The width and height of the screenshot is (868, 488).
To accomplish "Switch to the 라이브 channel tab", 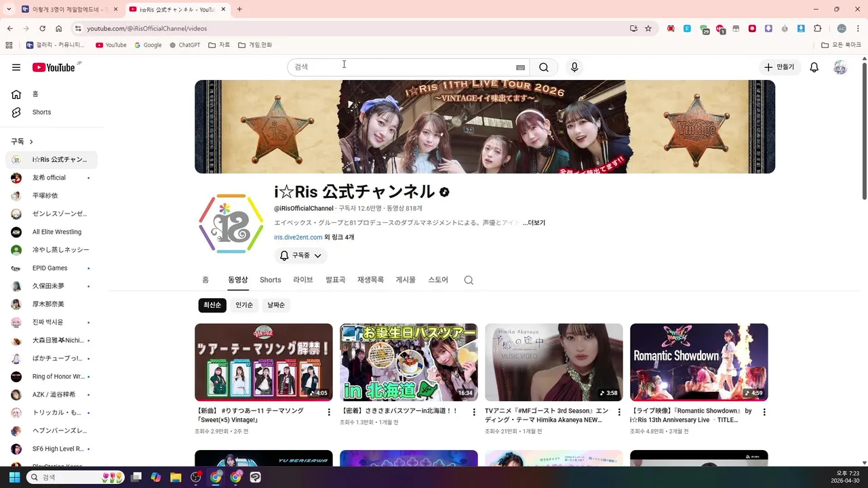I will click(x=303, y=280).
